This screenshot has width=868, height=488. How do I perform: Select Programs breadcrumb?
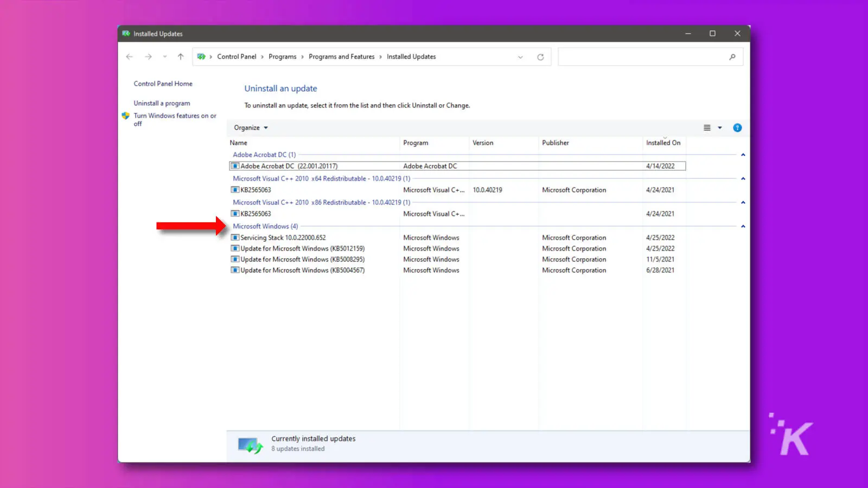click(283, 56)
